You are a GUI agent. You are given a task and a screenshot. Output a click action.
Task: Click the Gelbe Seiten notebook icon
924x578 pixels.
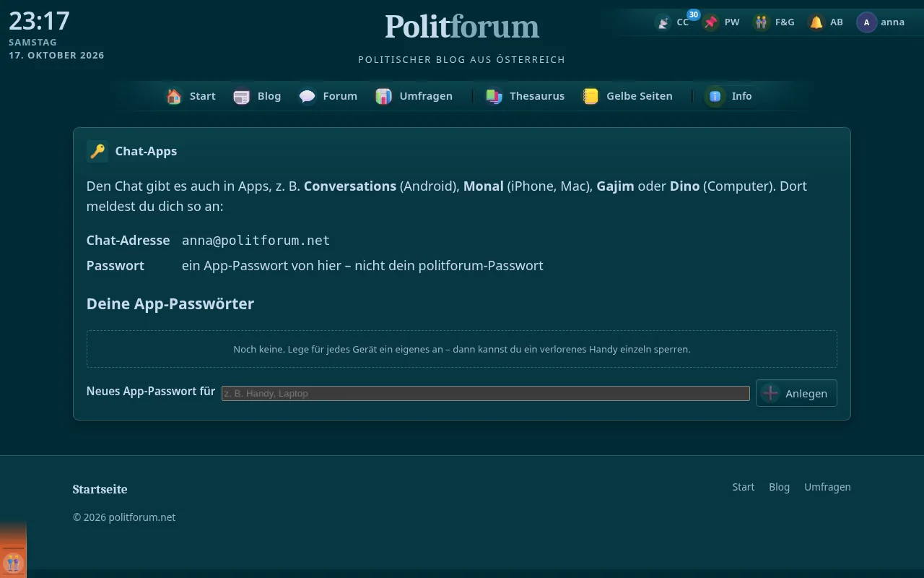pos(590,96)
